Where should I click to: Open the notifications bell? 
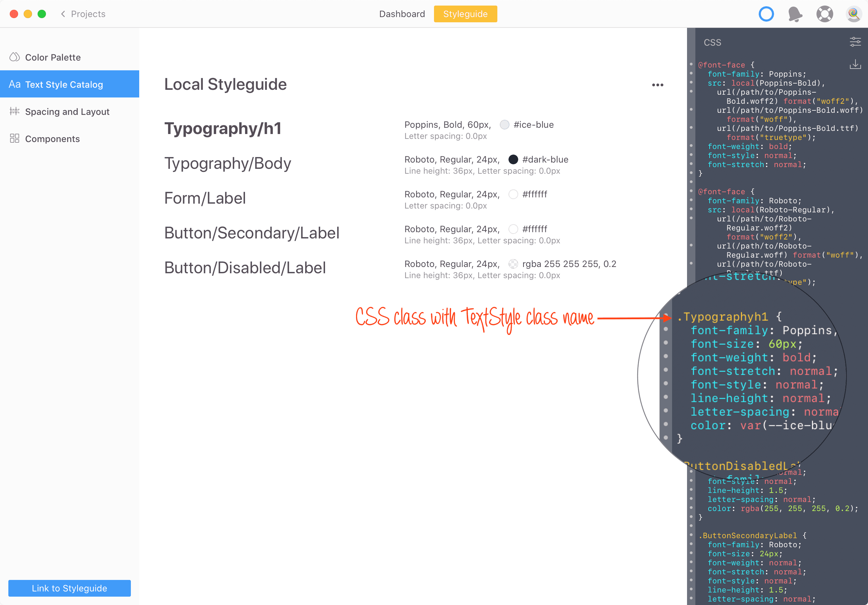[x=795, y=14]
